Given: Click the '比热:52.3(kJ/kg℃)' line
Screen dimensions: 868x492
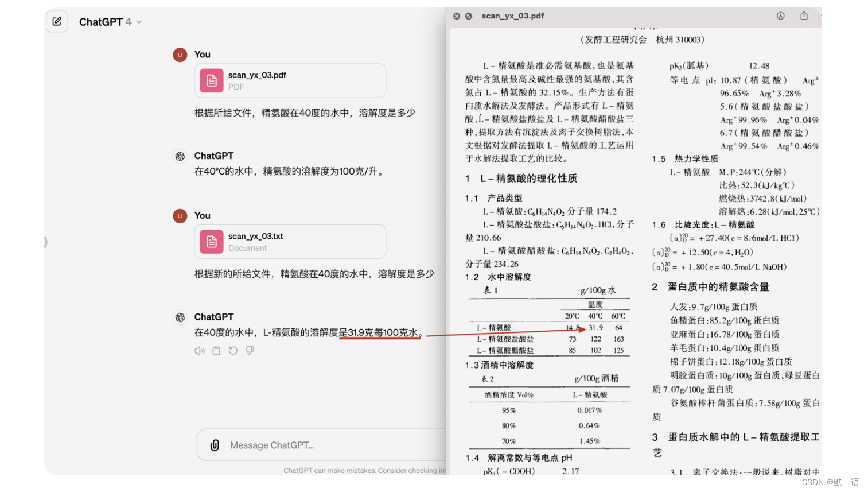Looking at the screenshot, I should coord(757,185).
